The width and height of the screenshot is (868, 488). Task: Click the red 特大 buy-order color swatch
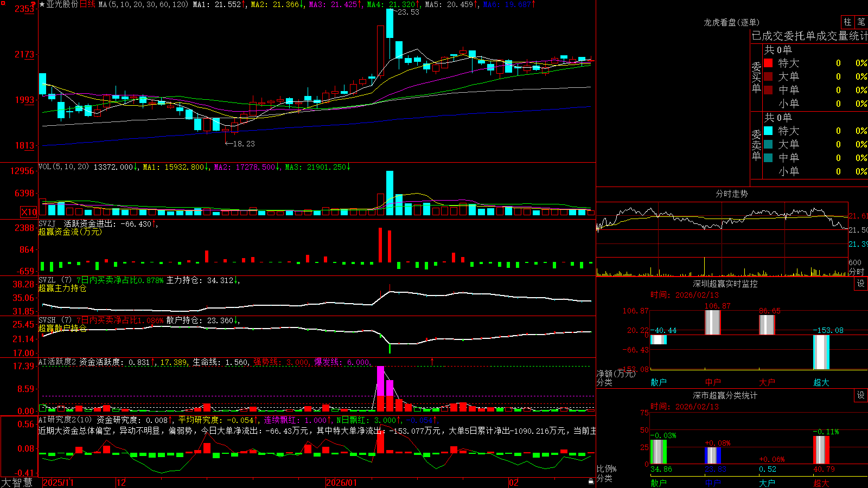[x=768, y=63]
